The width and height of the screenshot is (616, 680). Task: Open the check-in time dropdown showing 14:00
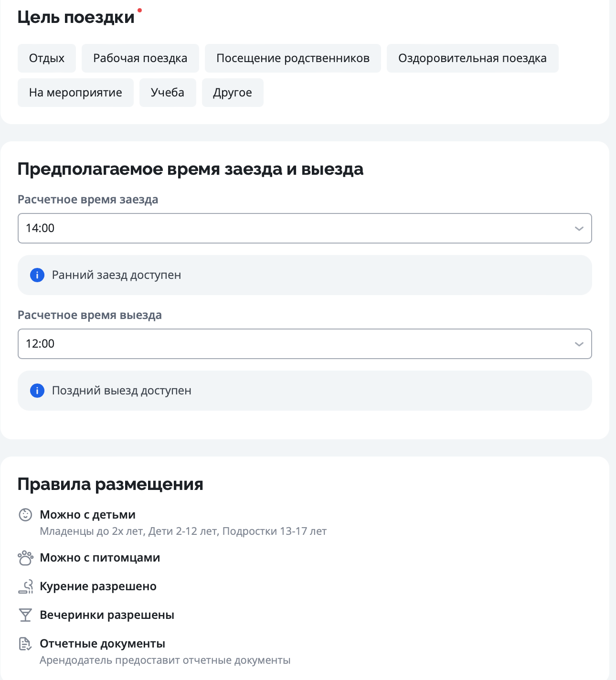(296, 228)
